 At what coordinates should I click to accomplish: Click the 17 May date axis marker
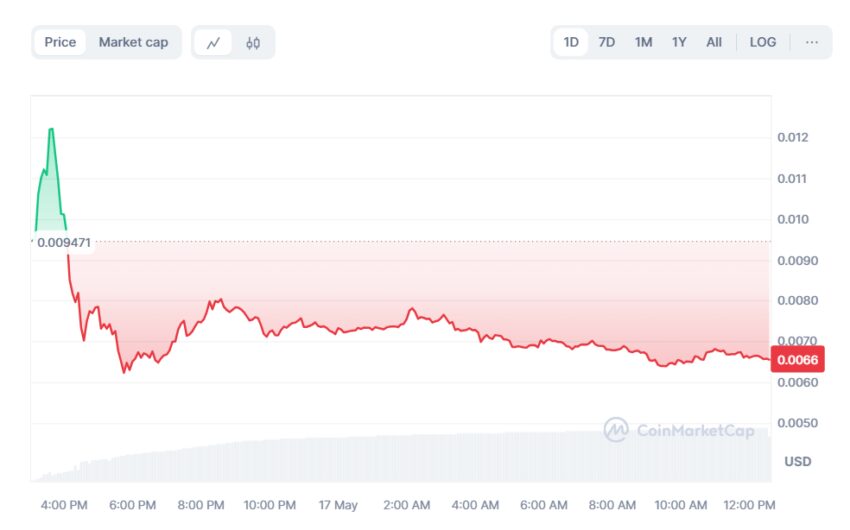tap(338, 505)
